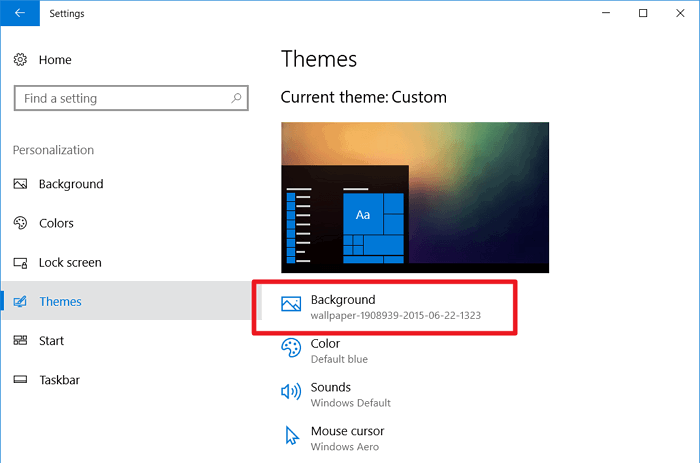Select the Colors palette icon in the sidebar

[20, 223]
